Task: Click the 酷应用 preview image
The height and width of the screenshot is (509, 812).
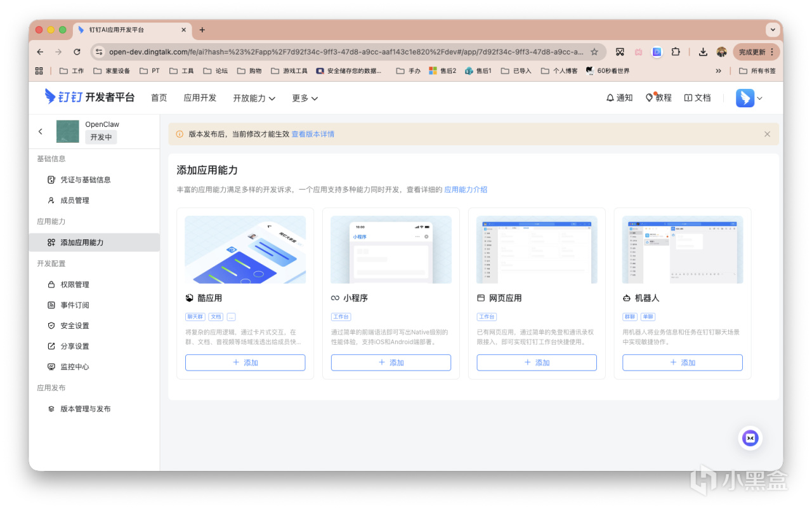Action: [245, 249]
